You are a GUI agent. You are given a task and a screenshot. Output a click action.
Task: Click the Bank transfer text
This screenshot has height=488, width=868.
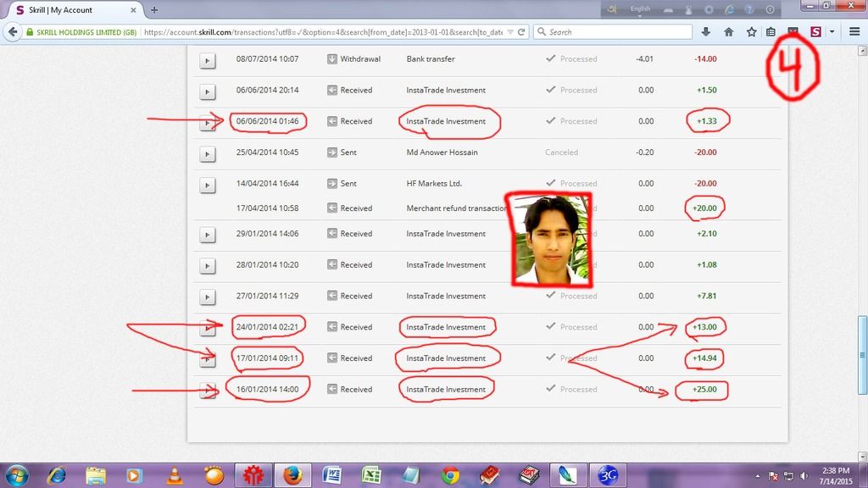tap(431, 58)
